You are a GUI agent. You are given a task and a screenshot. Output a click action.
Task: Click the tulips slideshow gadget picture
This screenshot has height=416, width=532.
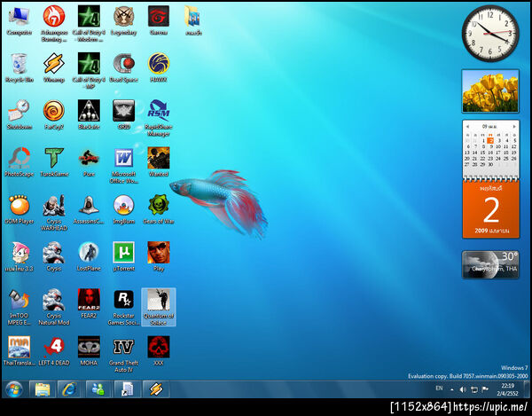click(x=490, y=91)
